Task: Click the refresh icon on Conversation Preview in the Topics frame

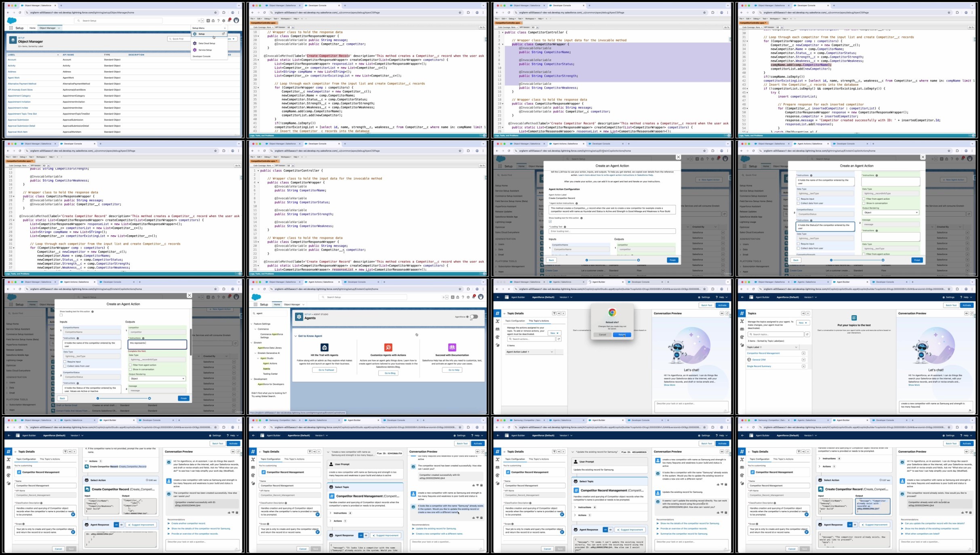Action: (972, 313)
